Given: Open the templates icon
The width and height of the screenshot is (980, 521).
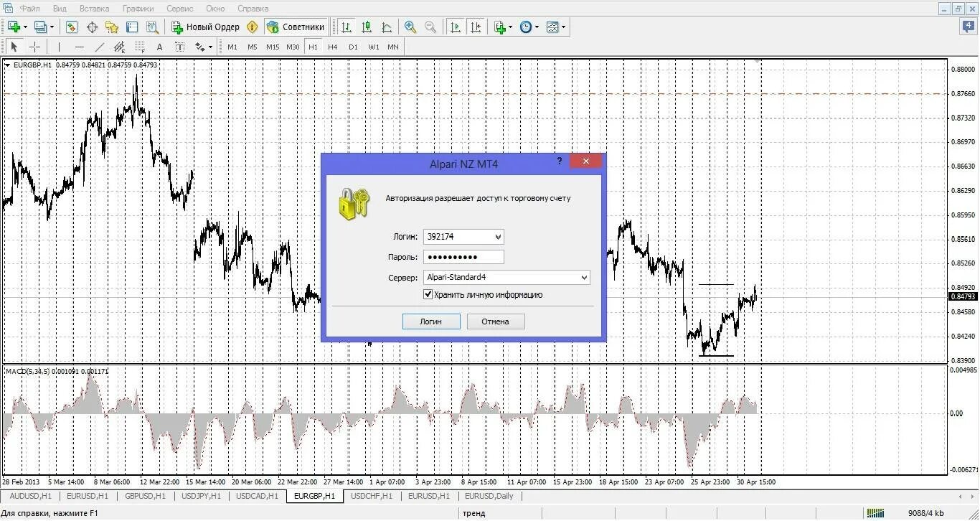Looking at the screenshot, I should coord(552,27).
